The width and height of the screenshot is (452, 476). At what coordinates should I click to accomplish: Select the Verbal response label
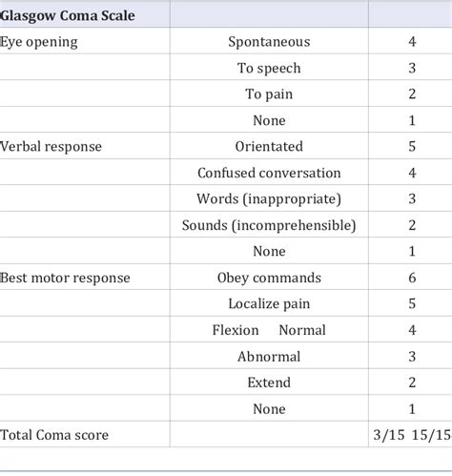click(x=51, y=147)
